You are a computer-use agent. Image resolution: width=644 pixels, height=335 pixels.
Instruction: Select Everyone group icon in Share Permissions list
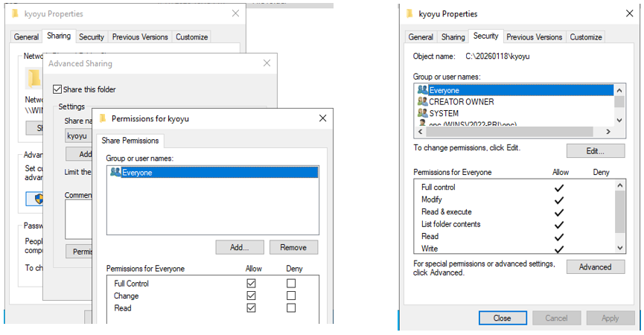click(x=115, y=172)
